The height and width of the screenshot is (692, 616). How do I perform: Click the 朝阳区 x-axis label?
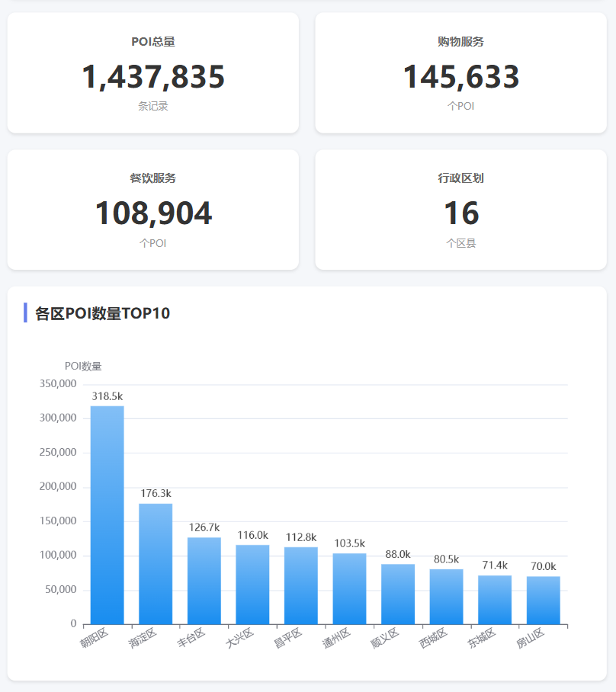tap(94, 638)
